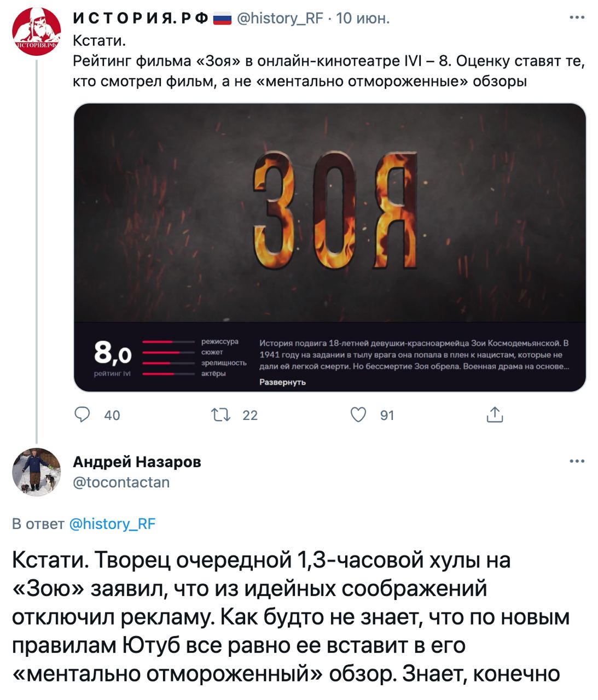Viewport: 598px width, 700px height.
Task: Click the reply comment icon with 40
Action: point(82,415)
